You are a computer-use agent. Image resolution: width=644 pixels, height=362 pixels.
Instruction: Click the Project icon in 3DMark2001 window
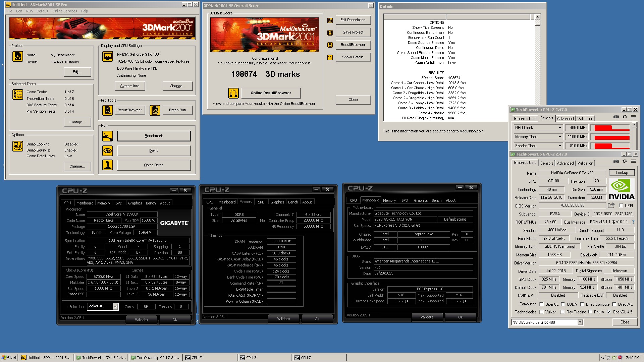(x=18, y=56)
